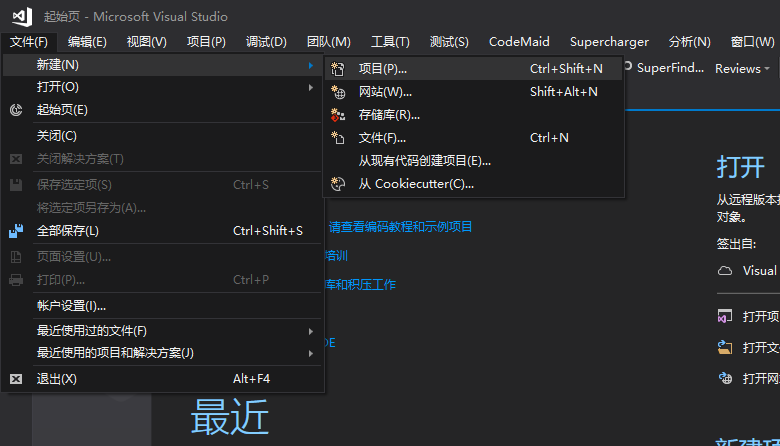Click the open folder icon on start page
The image size is (780, 446).
coord(725,347)
